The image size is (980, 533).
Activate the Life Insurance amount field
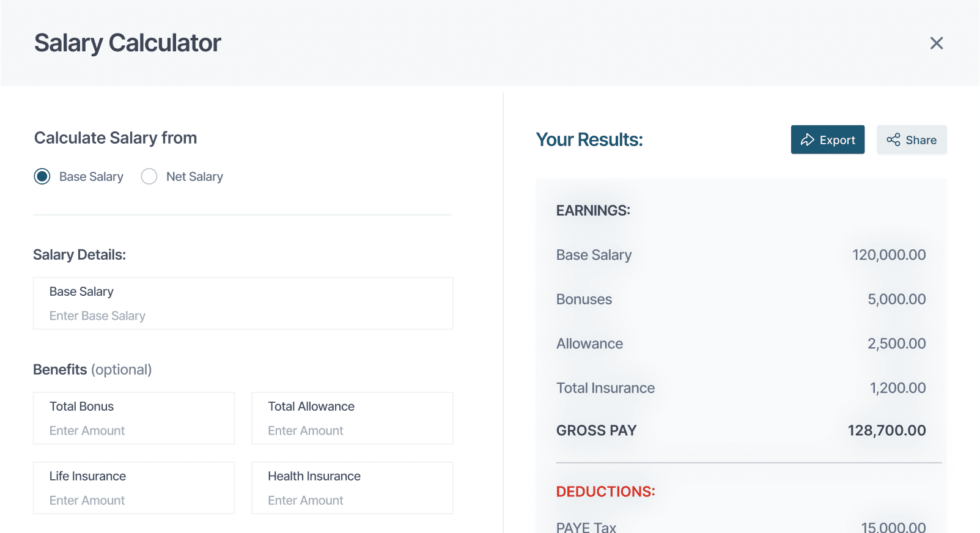[x=133, y=500]
